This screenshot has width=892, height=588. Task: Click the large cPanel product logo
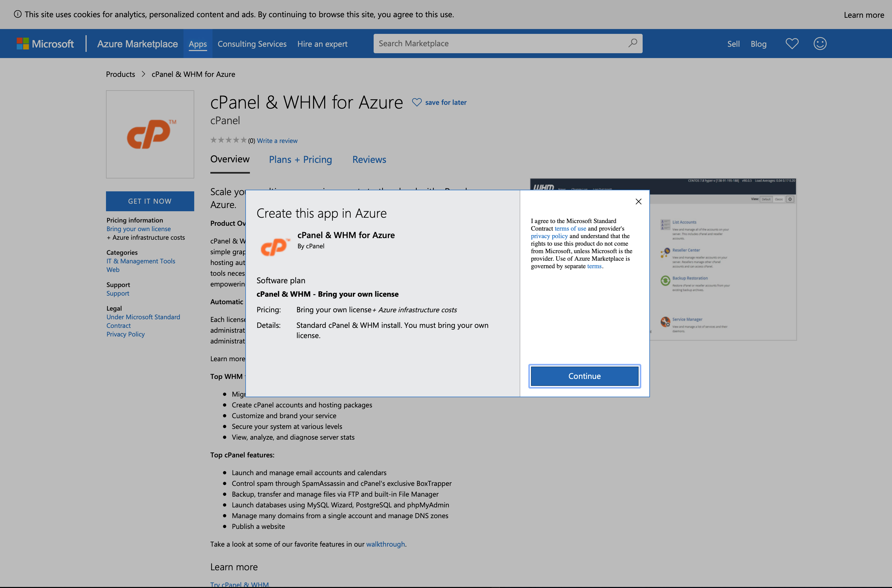[150, 134]
